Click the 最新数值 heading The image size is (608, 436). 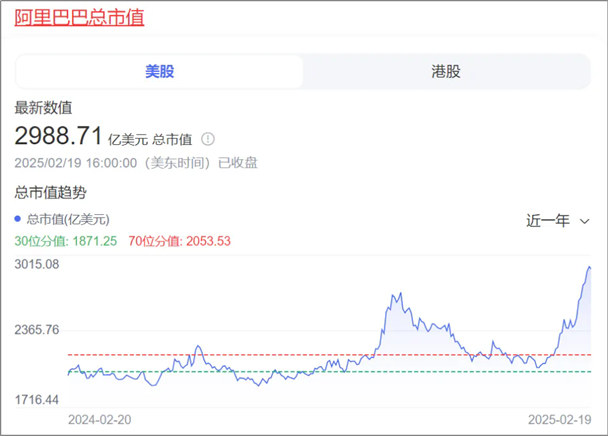tap(43, 108)
